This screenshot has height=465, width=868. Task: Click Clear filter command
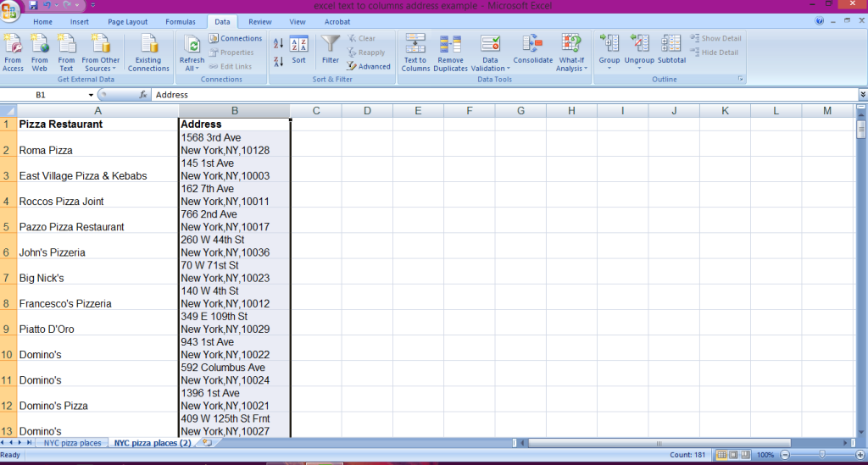tap(361, 38)
